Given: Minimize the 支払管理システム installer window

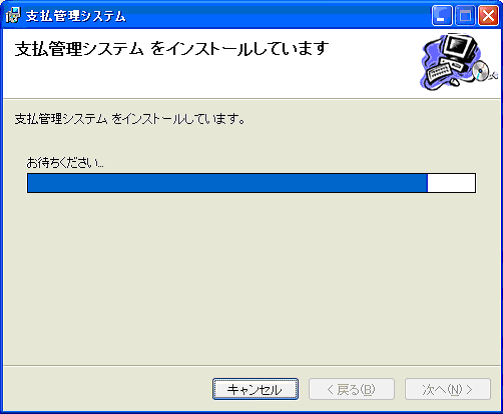Looking at the screenshot, I should pyautogui.click(x=442, y=16).
